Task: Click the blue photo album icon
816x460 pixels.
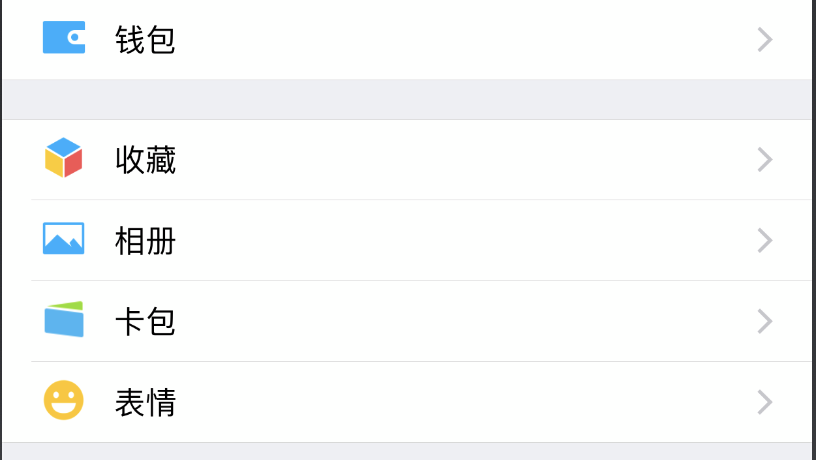Action: point(64,239)
